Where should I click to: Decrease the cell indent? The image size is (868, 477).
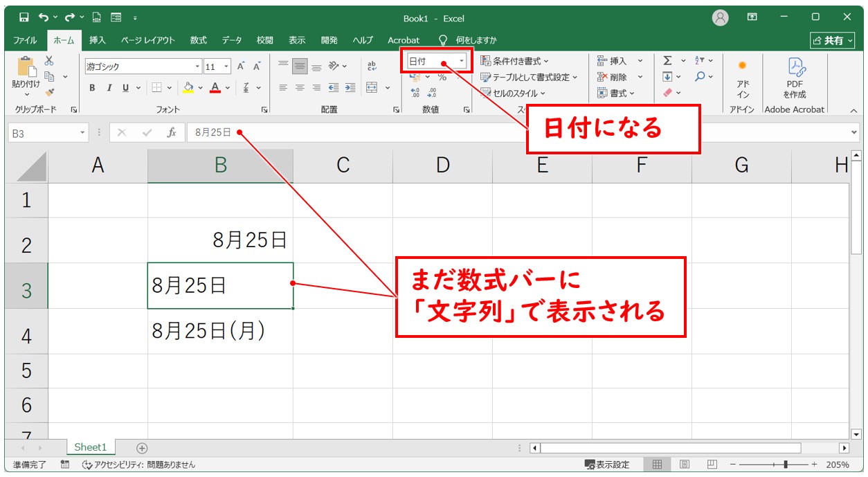point(334,87)
